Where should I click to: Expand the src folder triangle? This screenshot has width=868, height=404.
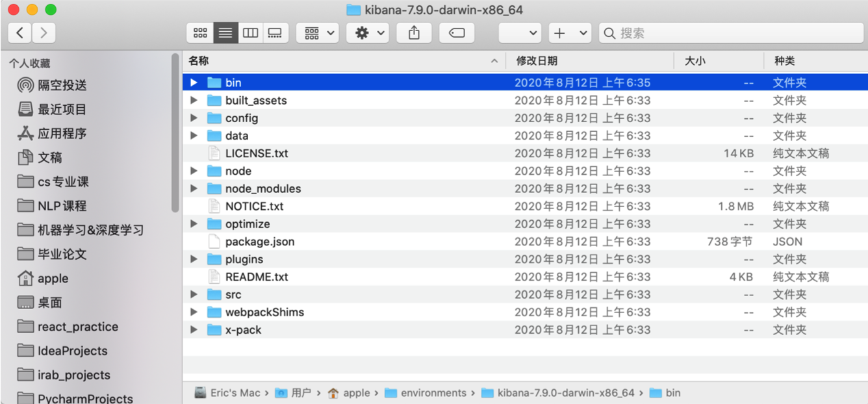pyautogui.click(x=194, y=294)
